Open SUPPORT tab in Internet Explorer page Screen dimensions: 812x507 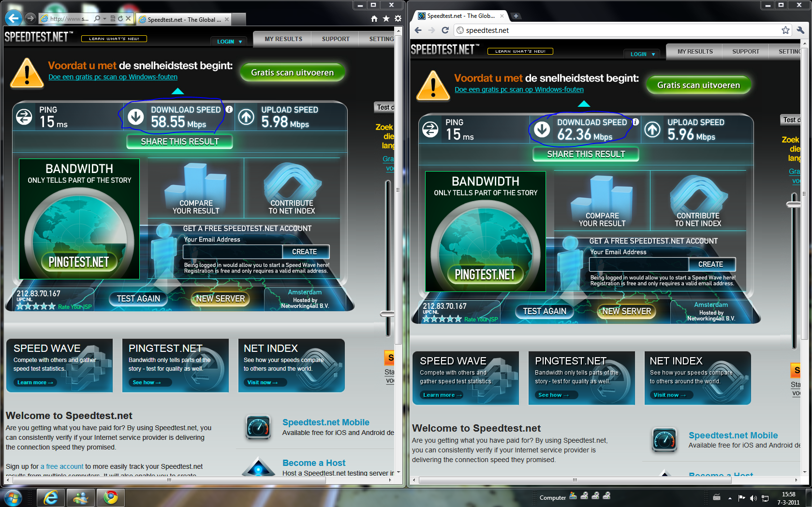pos(336,39)
